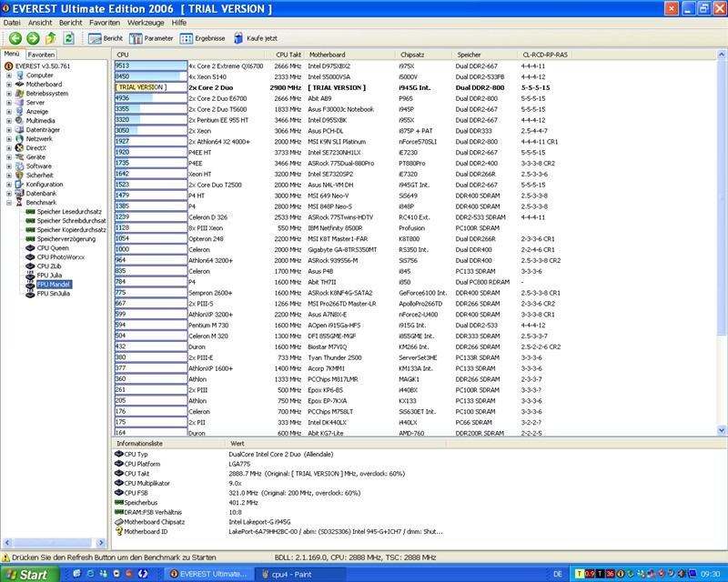Expand the Netzwerk tree node
The width and height of the screenshot is (728, 582).
coord(9,139)
